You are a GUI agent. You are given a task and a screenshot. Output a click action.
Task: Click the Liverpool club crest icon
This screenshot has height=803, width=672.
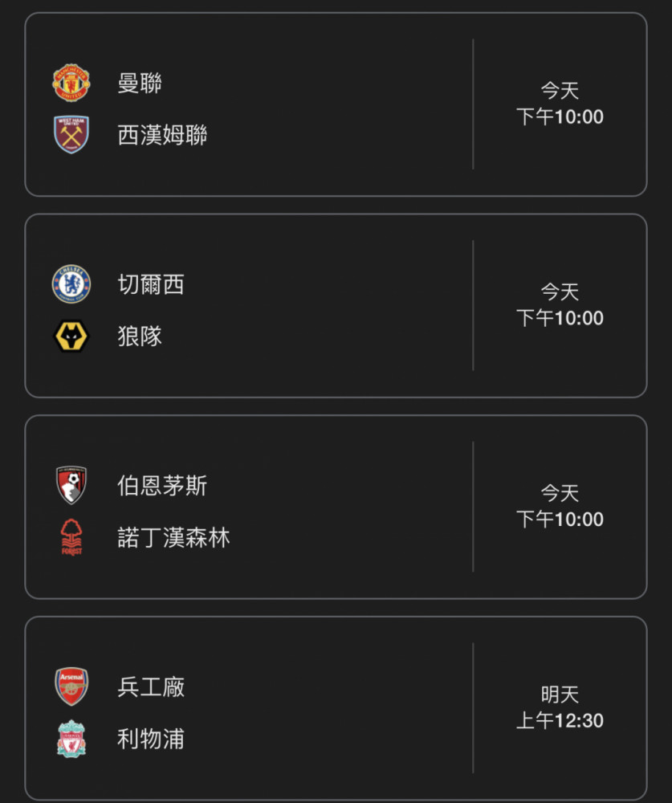point(71,739)
